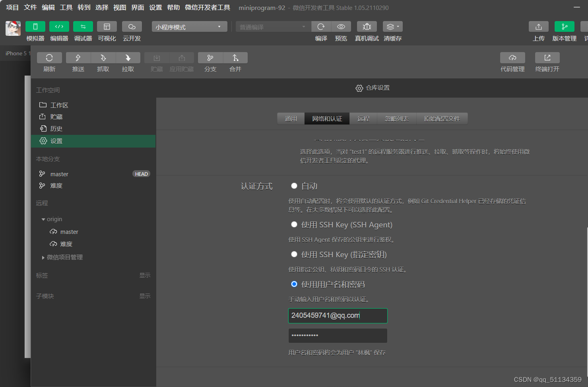
Task: Switch to the 通用 settings tab
Action: (291, 119)
